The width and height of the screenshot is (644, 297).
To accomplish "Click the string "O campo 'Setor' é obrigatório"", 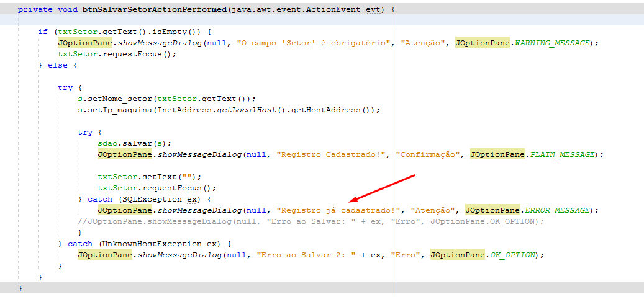I will pos(313,43).
